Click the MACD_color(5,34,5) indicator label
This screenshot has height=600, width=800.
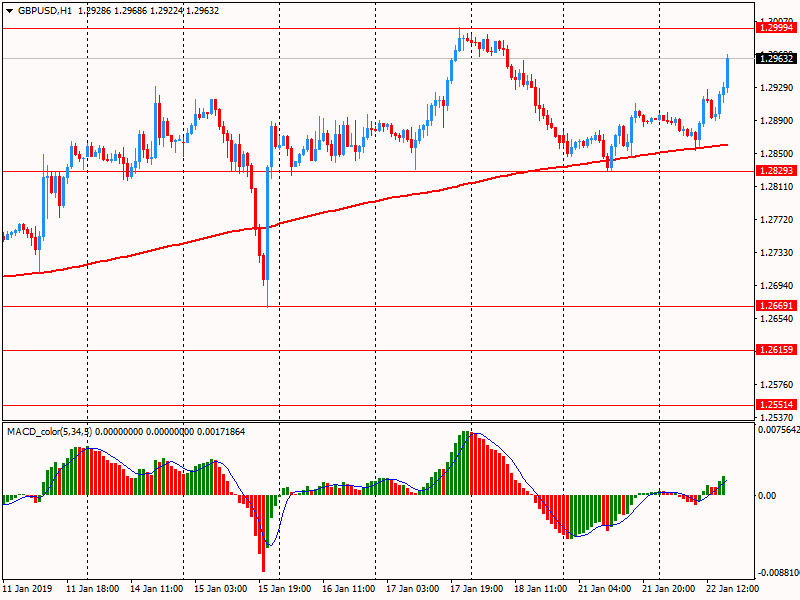[49, 432]
